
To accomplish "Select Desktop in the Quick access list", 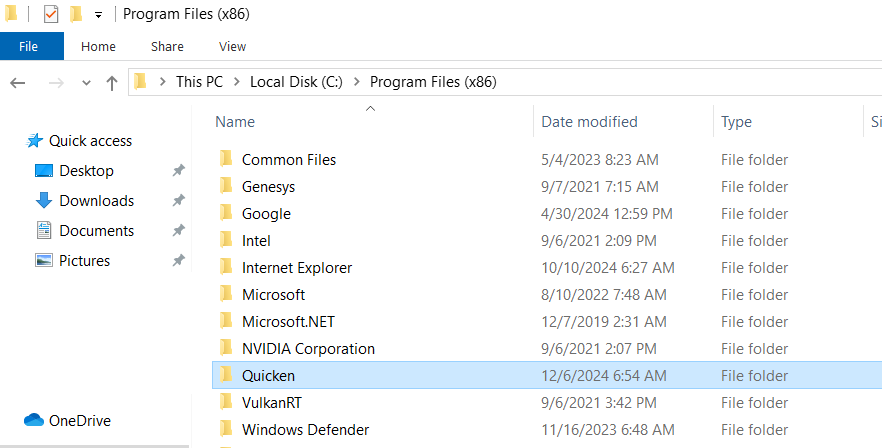I will pyautogui.click(x=86, y=171).
